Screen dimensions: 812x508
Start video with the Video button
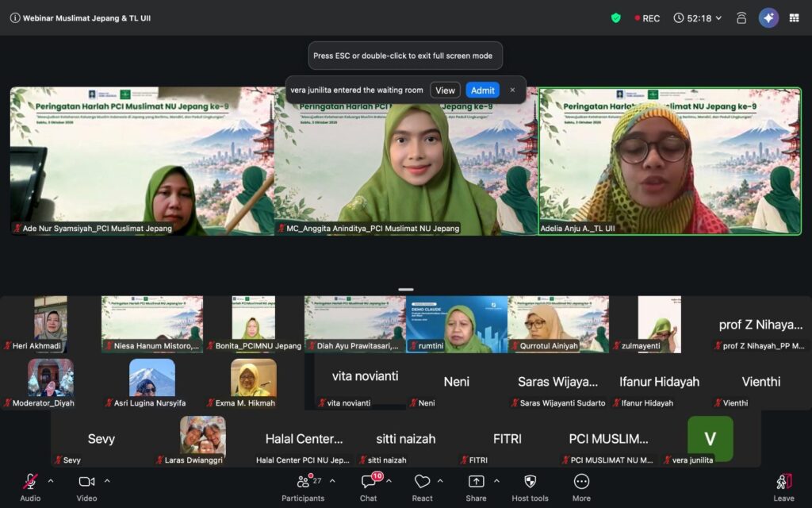click(86, 487)
